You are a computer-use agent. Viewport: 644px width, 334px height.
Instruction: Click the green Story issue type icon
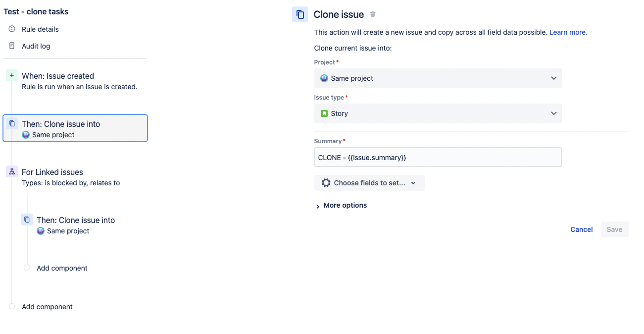point(325,113)
